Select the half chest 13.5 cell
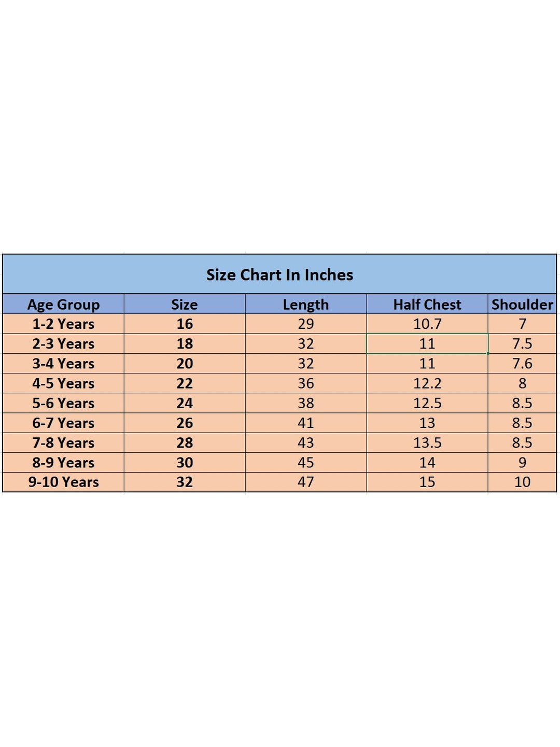Image resolution: width=560 pixels, height=747 pixels. coord(427,442)
